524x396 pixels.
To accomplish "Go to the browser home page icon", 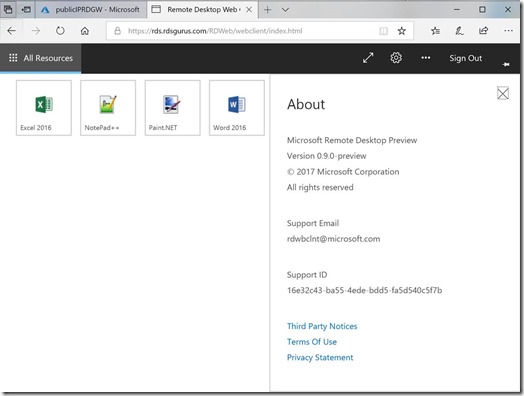I will click(x=85, y=31).
